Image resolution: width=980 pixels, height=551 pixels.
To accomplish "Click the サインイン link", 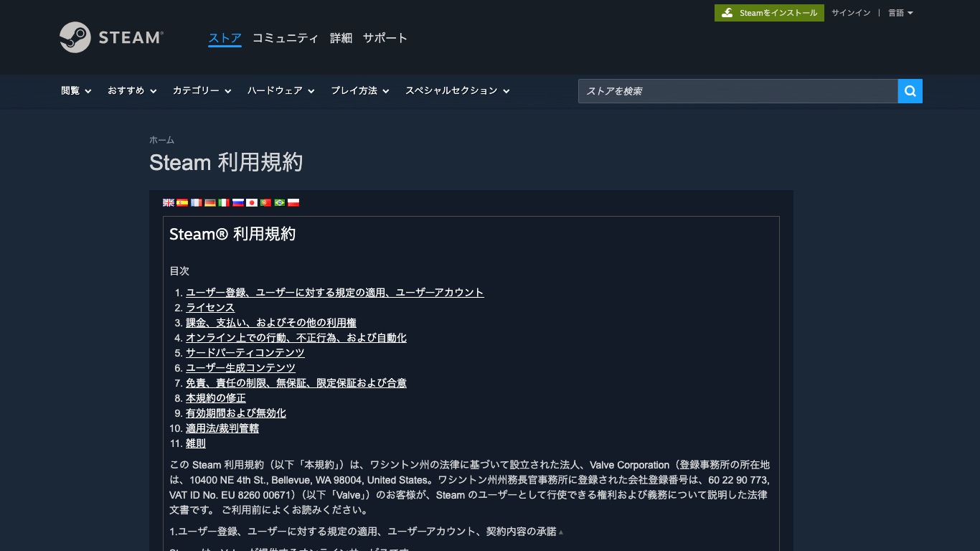I will point(851,13).
